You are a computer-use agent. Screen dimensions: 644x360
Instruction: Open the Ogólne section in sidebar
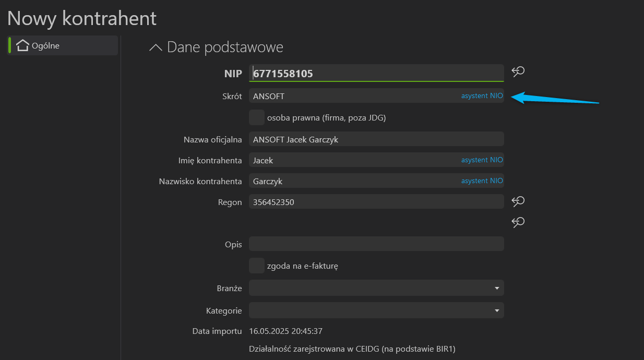pyautogui.click(x=63, y=45)
